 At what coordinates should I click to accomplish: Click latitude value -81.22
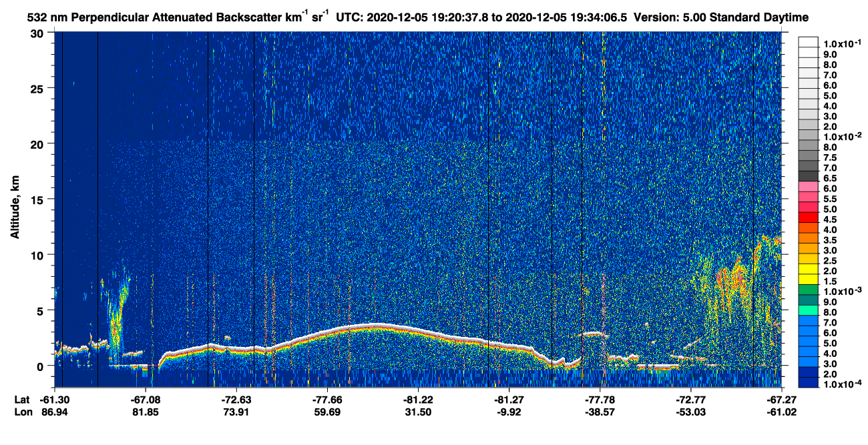coord(417,400)
